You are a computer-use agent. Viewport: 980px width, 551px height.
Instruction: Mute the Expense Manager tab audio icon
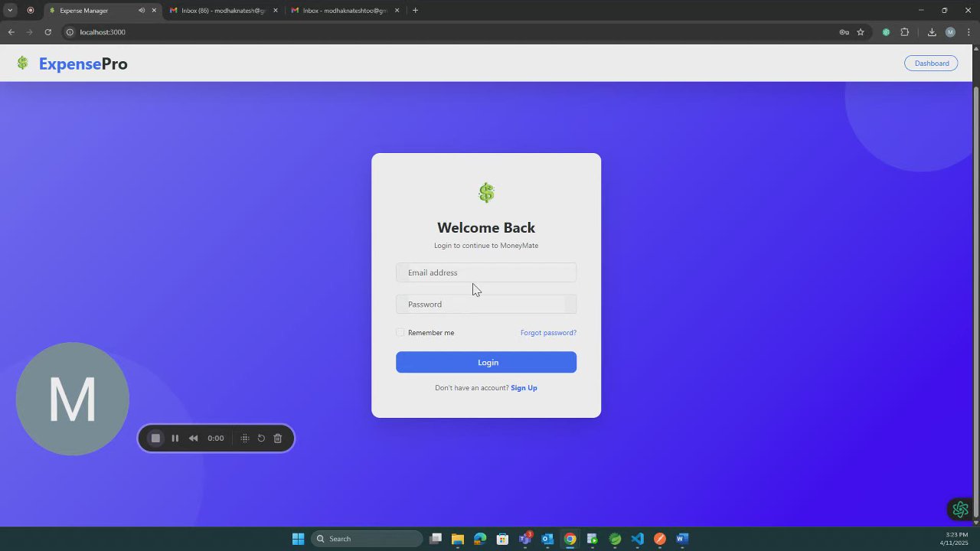[x=142, y=11]
